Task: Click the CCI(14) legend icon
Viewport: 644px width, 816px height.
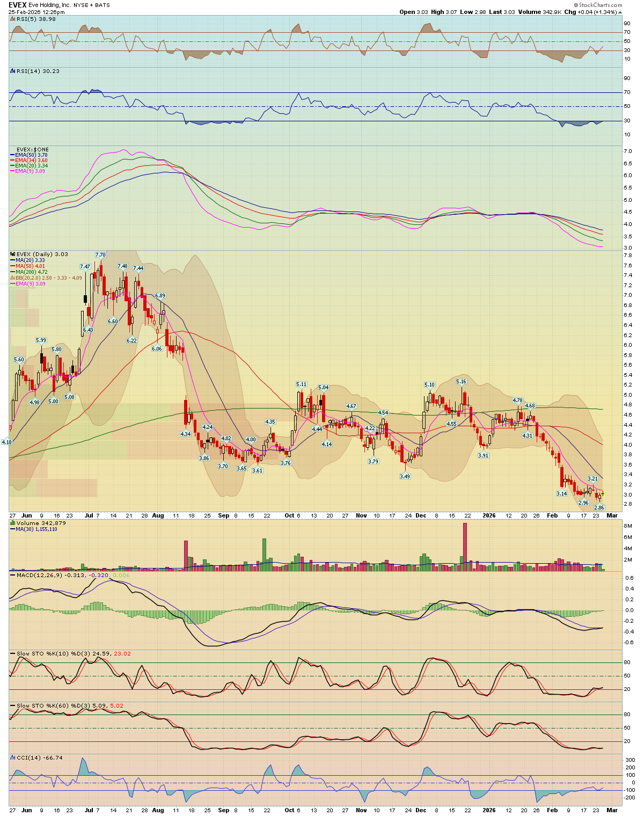Action: (x=13, y=757)
